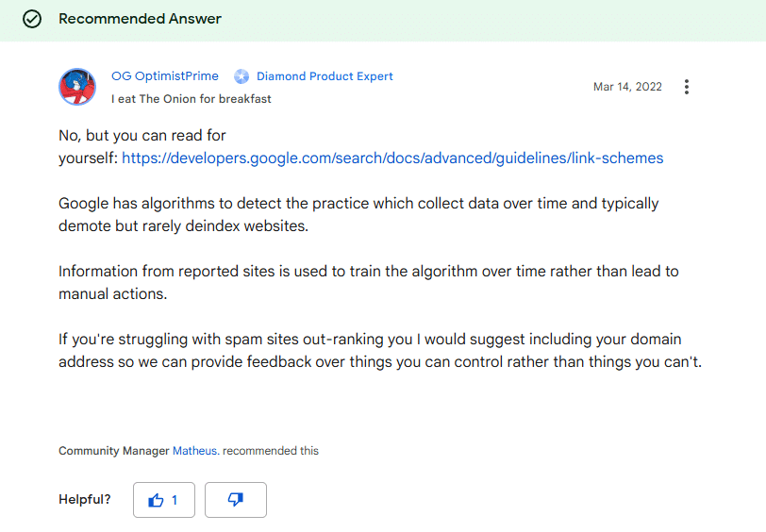
Task: Mark the answer helpful with thumbs up
Action: click(164, 500)
